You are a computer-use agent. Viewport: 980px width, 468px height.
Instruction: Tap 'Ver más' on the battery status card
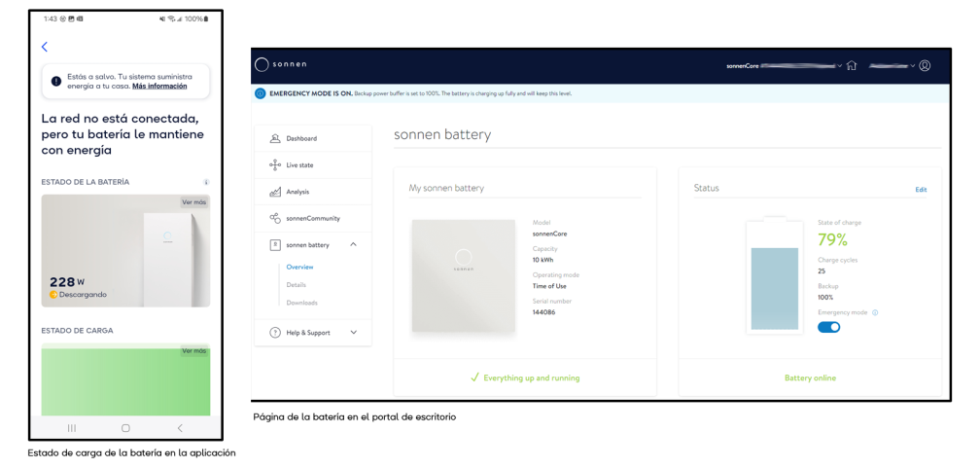click(193, 202)
